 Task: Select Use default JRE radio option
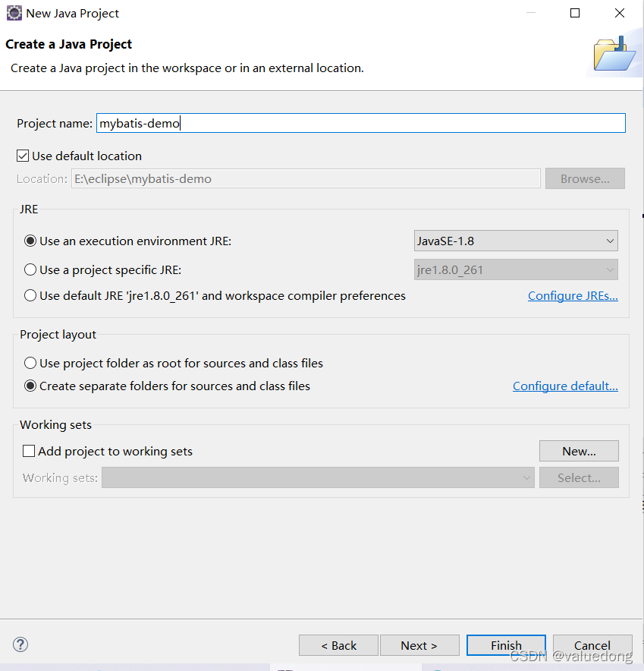pyautogui.click(x=30, y=295)
